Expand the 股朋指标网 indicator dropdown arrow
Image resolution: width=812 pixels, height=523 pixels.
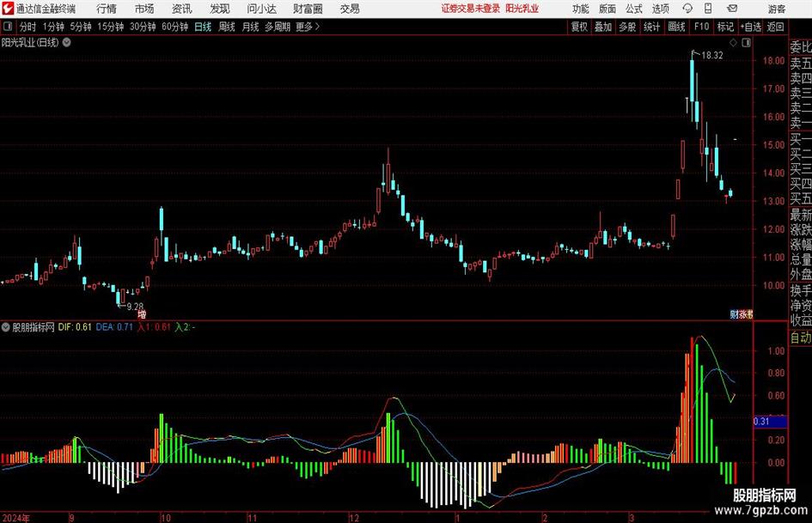(x=6, y=326)
